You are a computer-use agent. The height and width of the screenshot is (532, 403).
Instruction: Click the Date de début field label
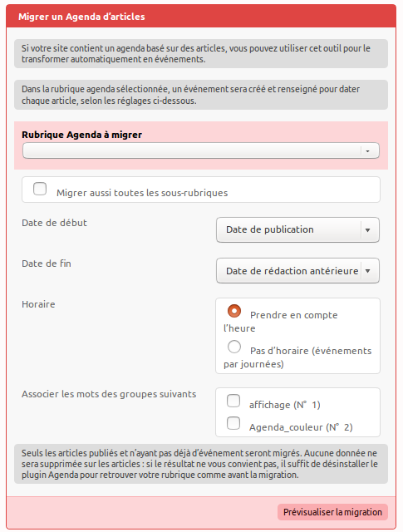[x=54, y=223]
